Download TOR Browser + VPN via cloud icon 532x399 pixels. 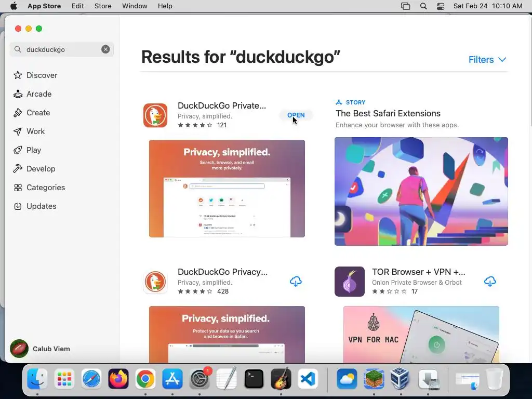click(x=490, y=281)
